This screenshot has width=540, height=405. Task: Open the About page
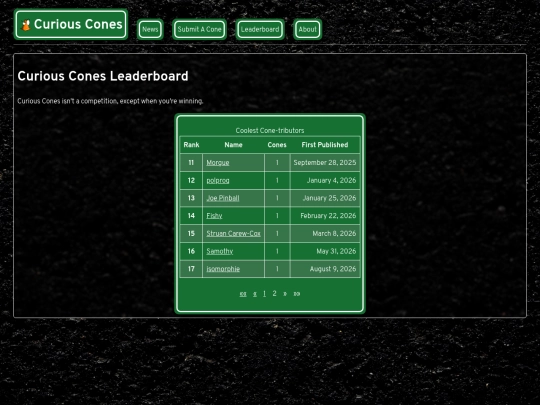point(308,29)
